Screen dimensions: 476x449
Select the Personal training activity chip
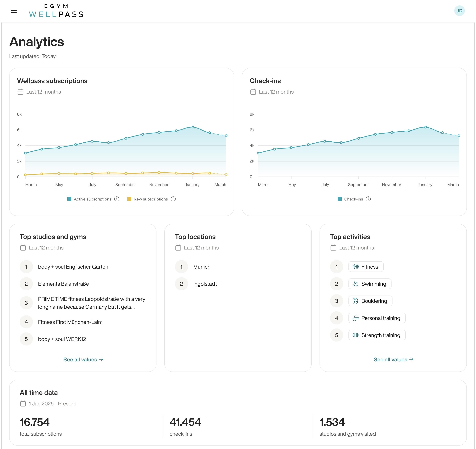click(x=377, y=318)
